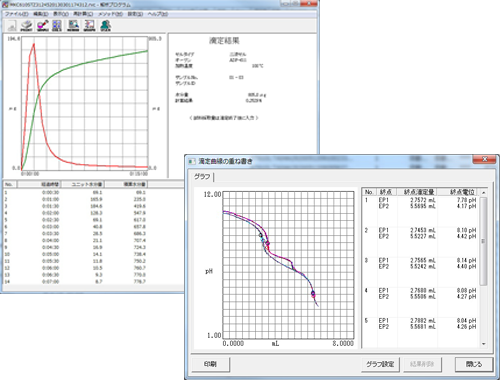The height and width of the screenshot is (380, 500).
Task: Select value 5.5695 mL in endpoint list
Action: [x=423, y=206]
